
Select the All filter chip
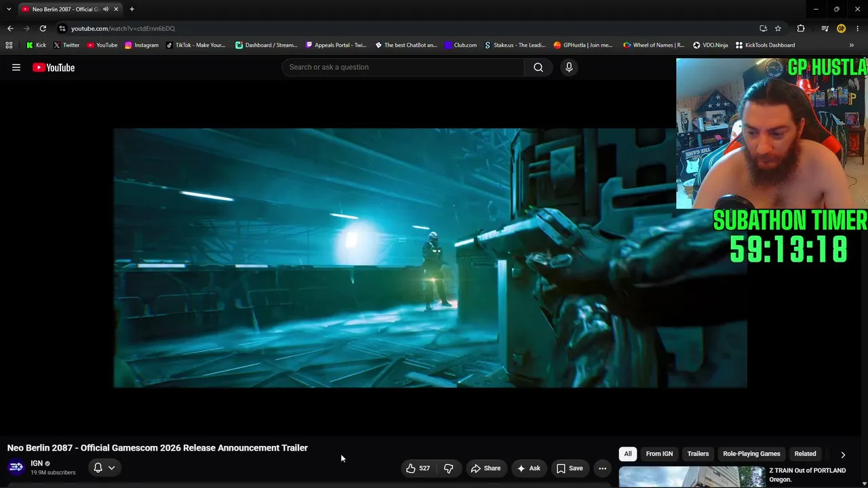tap(628, 454)
